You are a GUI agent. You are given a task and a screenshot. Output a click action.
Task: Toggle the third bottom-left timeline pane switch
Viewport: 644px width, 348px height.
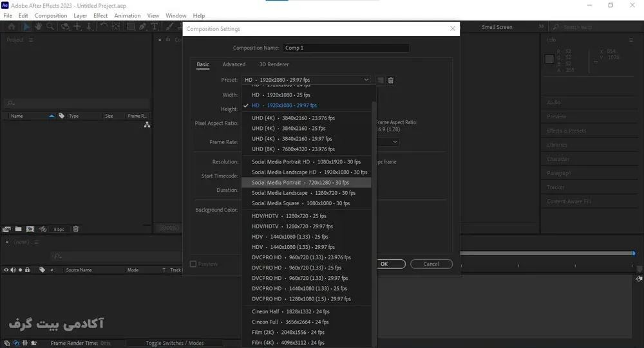coord(25,343)
